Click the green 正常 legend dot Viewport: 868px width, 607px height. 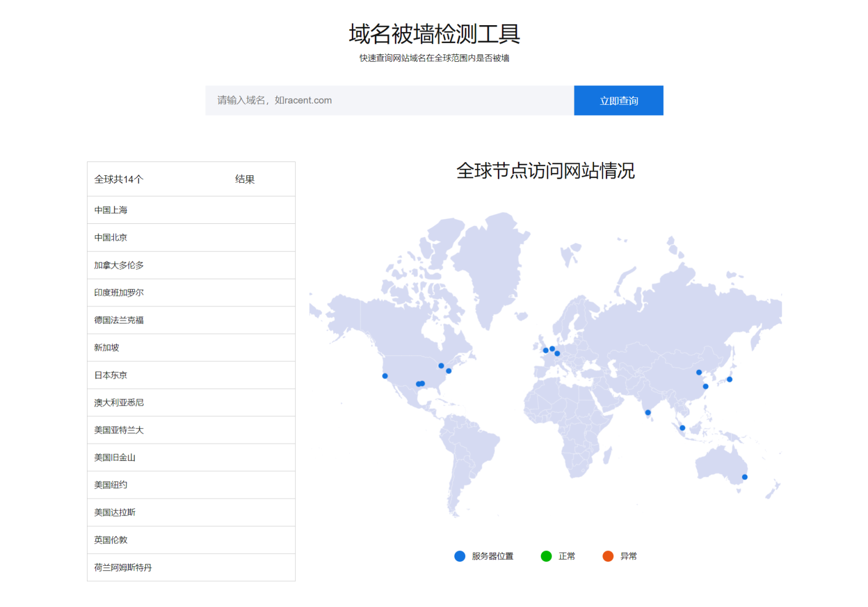tap(546, 555)
